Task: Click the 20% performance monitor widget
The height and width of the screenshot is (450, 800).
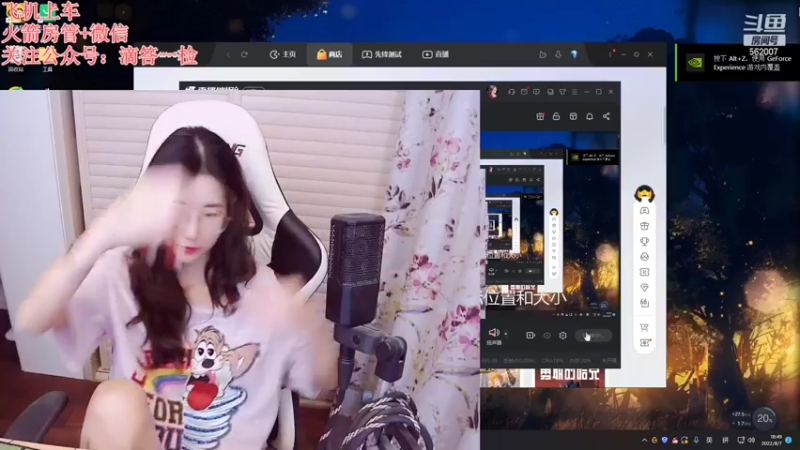Action: pyautogui.click(x=764, y=418)
